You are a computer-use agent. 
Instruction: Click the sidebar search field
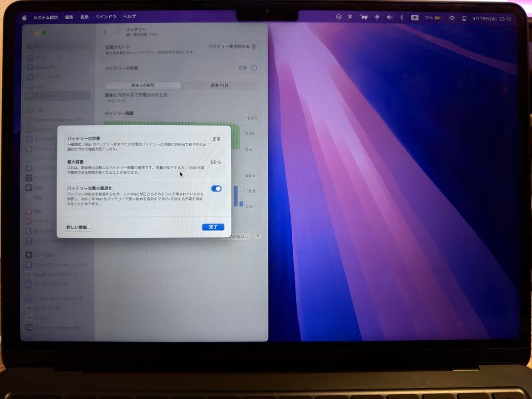(49, 47)
